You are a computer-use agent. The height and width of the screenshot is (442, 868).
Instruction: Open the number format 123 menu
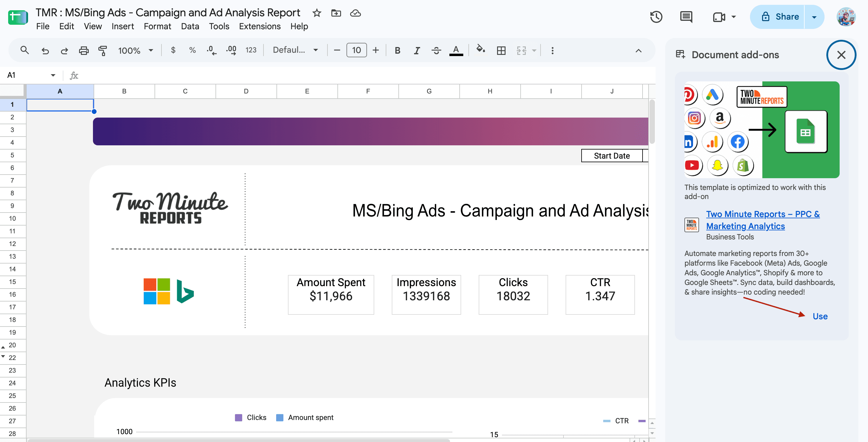pyautogui.click(x=251, y=50)
